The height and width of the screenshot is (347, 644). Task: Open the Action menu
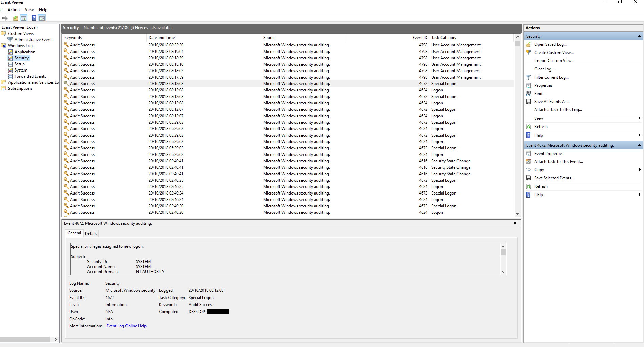14,10
